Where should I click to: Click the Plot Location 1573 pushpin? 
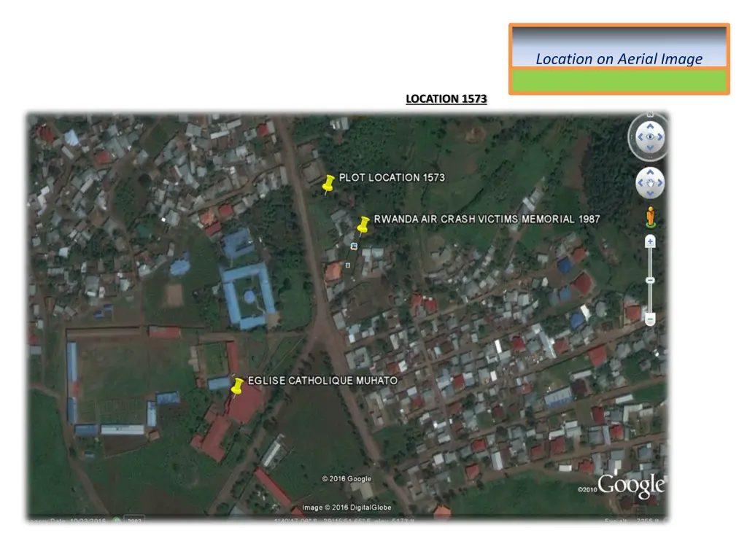coord(328,184)
